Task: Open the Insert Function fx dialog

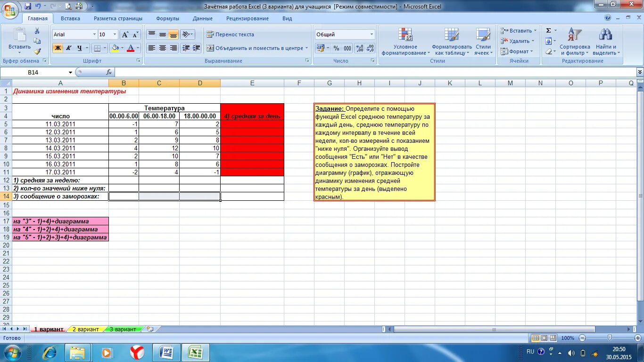Action: click(x=109, y=72)
